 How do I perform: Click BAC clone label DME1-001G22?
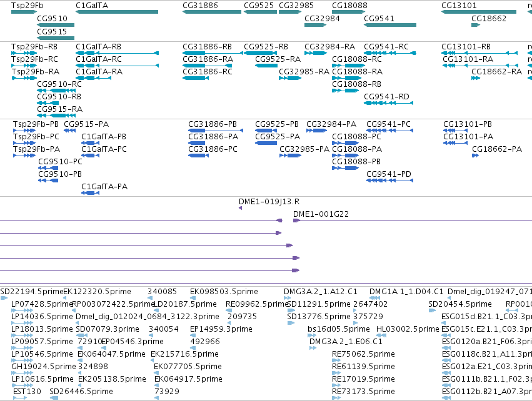(x=321, y=214)
